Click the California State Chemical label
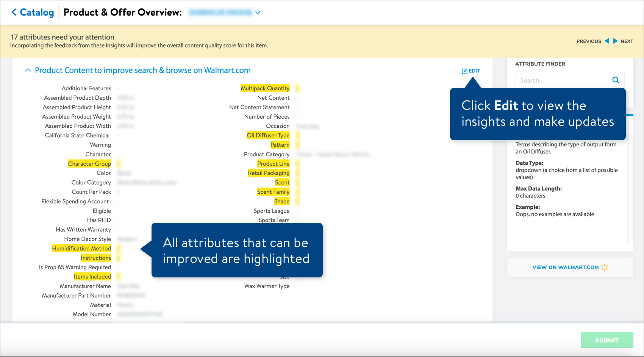 pos(77,135)
